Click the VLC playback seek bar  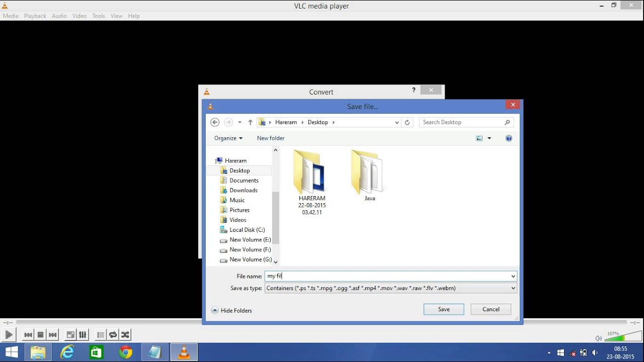322,322
